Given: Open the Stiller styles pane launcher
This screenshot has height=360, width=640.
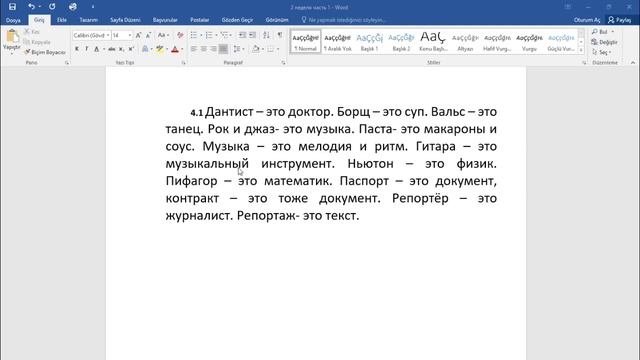Looking at the screenshot, I should click(584, 63).
